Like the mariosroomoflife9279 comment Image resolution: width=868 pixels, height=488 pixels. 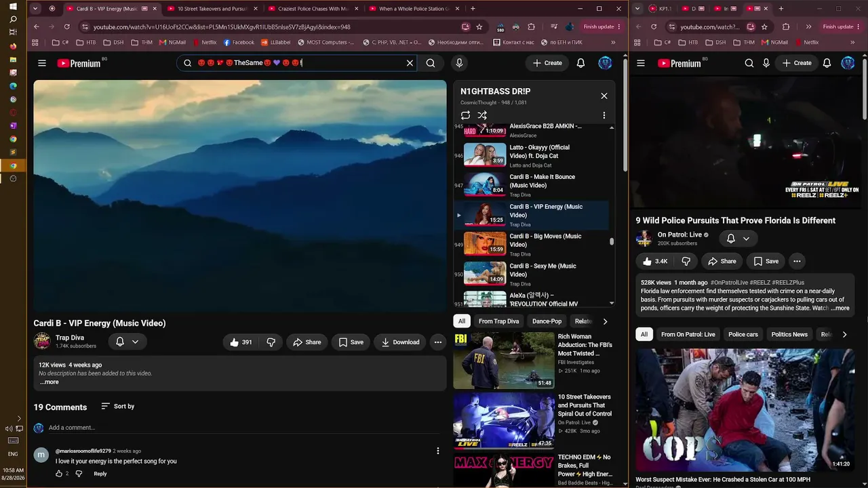click(x=59, y=474)
